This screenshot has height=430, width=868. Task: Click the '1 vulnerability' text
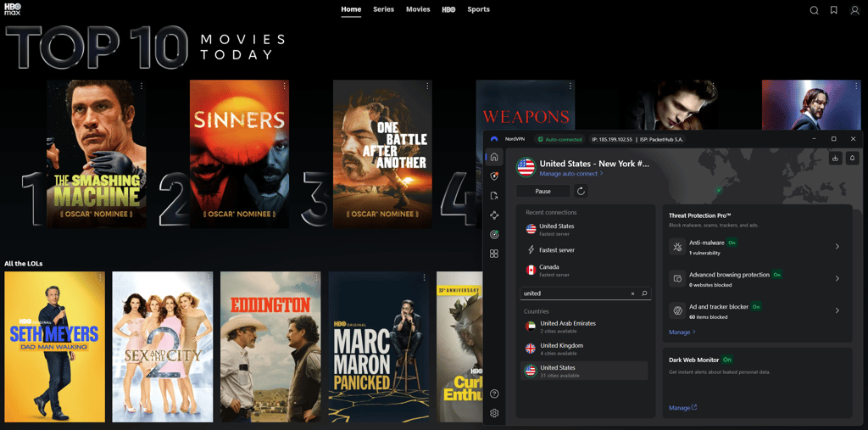(704, 254)
